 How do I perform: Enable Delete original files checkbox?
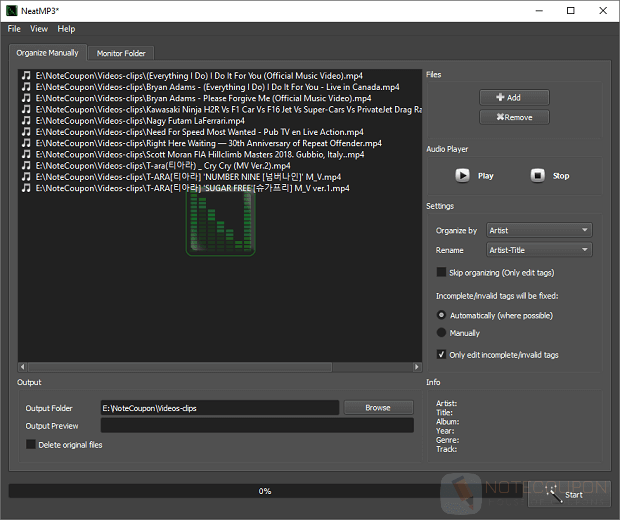[31, 444]
